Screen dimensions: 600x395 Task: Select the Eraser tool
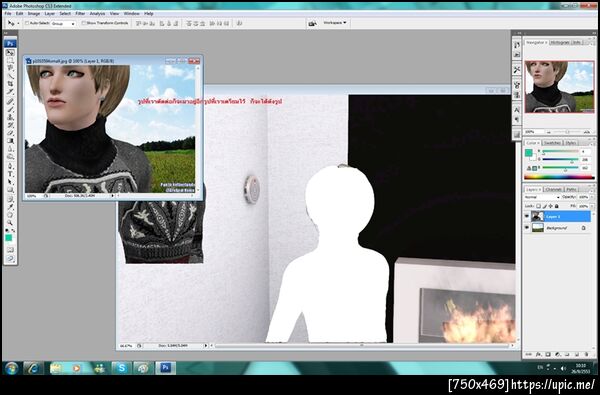coord(10,133)
